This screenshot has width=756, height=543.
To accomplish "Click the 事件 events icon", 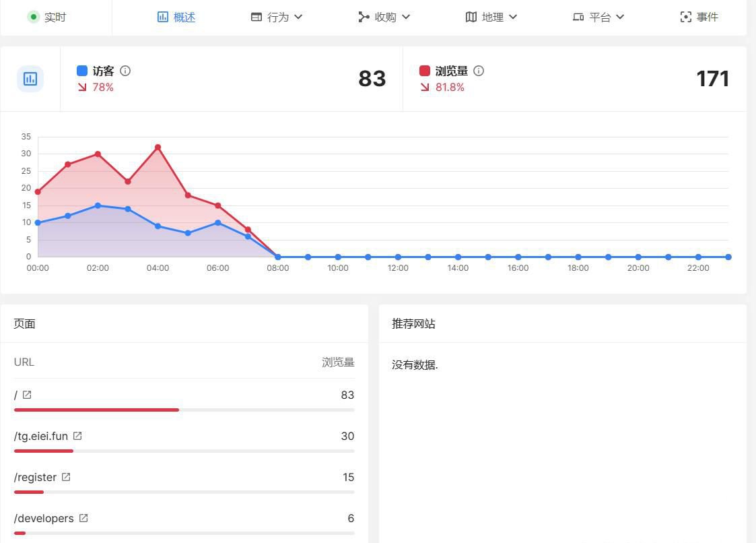I will (x=686, y=16).
